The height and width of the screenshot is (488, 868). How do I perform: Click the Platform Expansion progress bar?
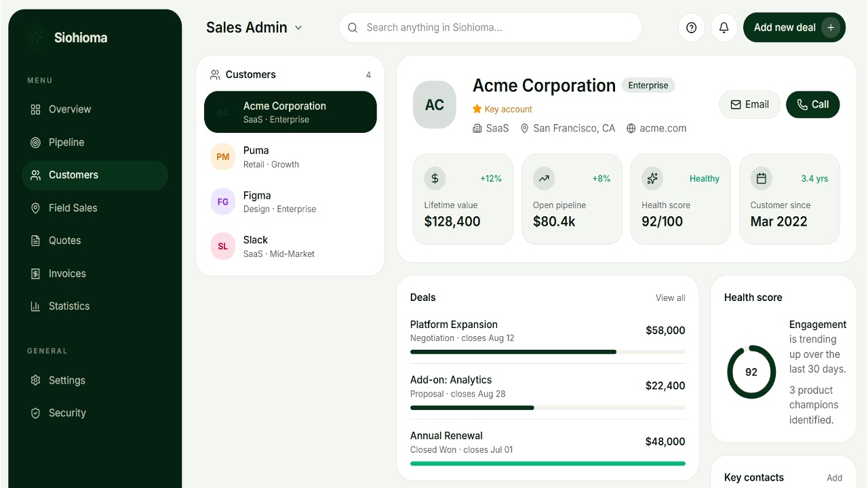pyautogui.click(x=548, y=352)
